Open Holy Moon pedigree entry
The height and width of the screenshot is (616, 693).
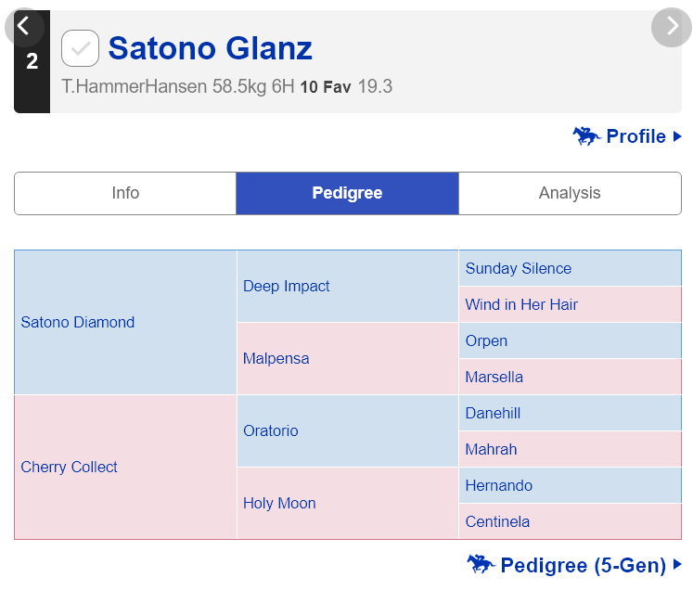pyautogui.click(x=279, y=503)
